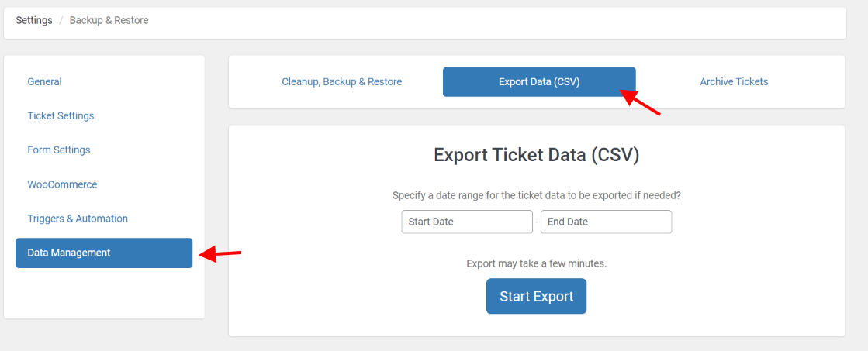Open Triggers & Automation settings
Image resolution: width=868 pixels, height=351 pixels.
pyautogui.click(x=78, y=219)
